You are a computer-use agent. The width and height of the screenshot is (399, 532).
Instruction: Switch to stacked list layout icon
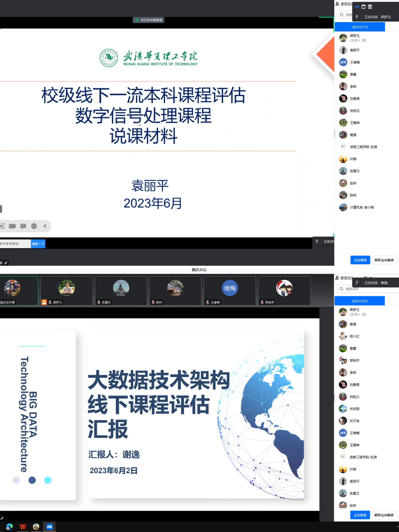[x=370, y=7]
